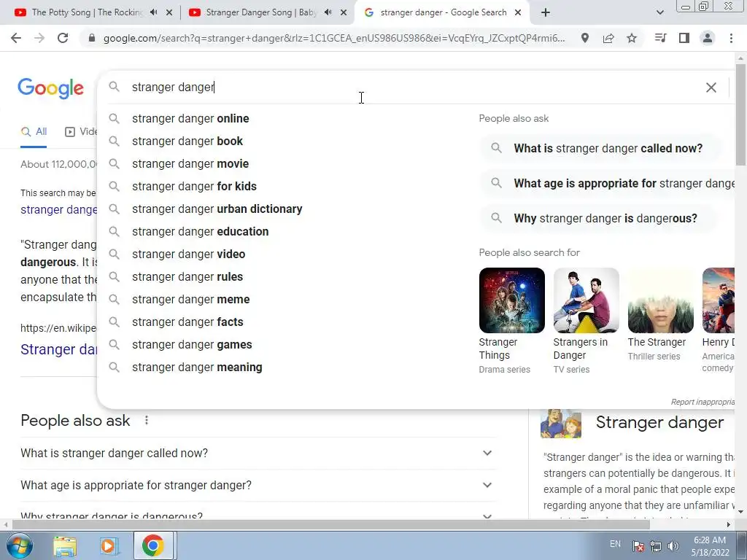This screenshot has height=560, width=747.
Task: Click the share page icon
Action: (608, 38)
